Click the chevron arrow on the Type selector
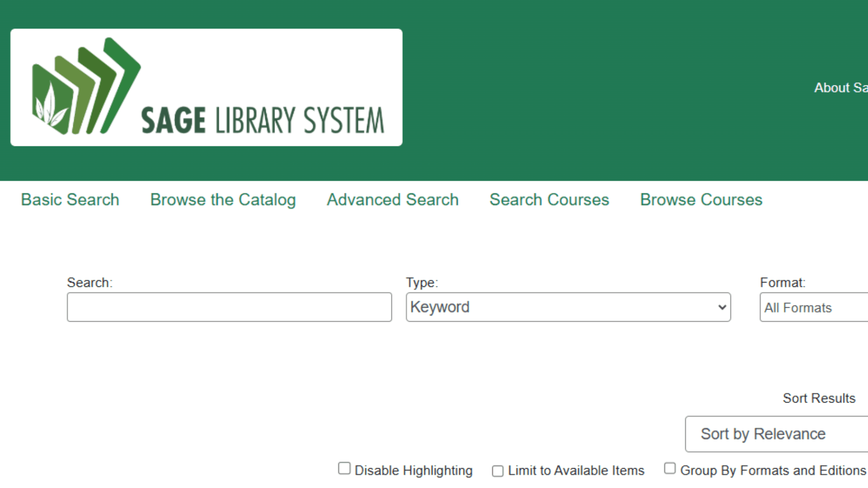The width and height of the screenshot is (868, 488). [722, 307]
